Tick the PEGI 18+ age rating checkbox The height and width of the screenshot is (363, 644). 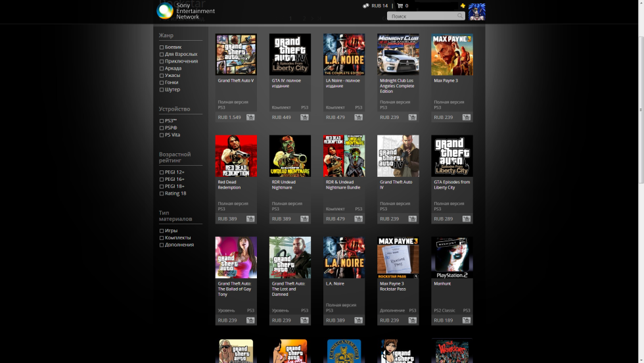coord(162,186)
